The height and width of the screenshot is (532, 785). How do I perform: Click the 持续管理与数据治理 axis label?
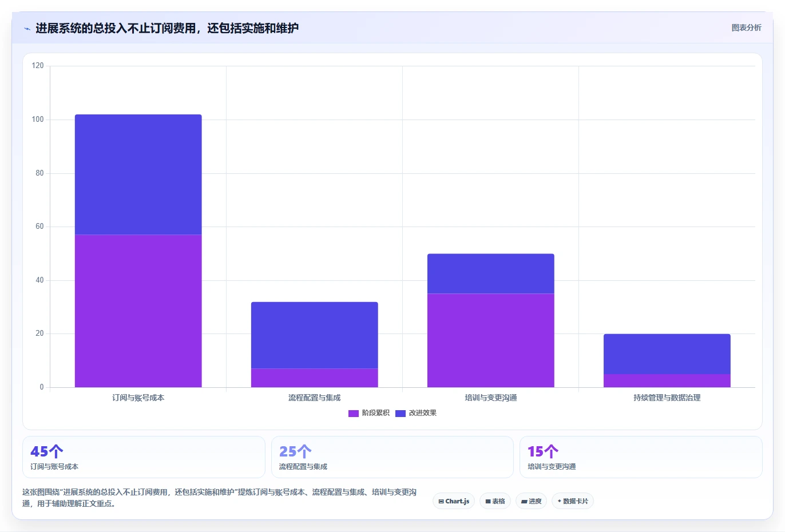point(667,398)
